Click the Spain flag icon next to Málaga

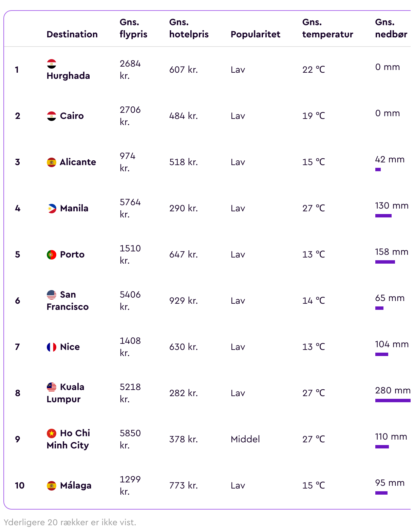point(52,485)
